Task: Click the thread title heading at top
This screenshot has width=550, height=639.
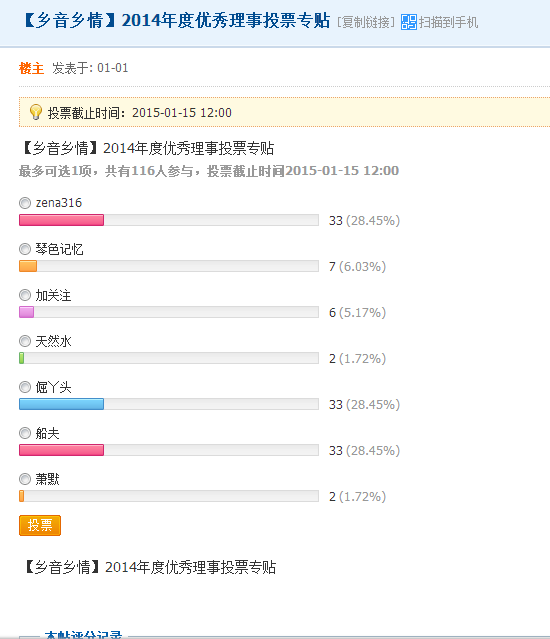Action: pos(176,21)
